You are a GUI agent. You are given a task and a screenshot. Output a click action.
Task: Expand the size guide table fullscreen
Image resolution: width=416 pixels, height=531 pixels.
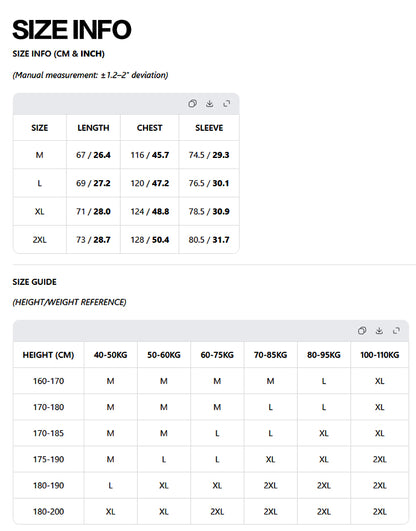(396, 331)
